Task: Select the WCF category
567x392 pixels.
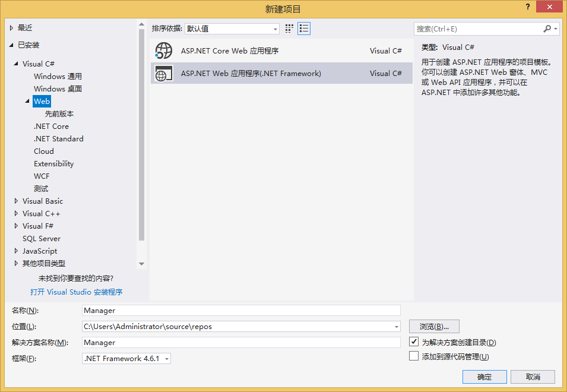Action: (x=42, y=176)
